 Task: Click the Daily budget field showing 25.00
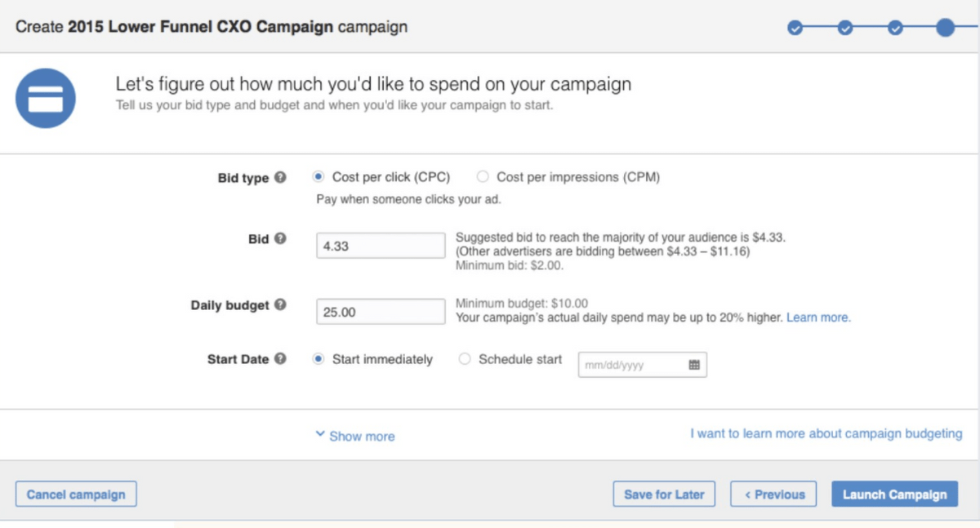381,312
